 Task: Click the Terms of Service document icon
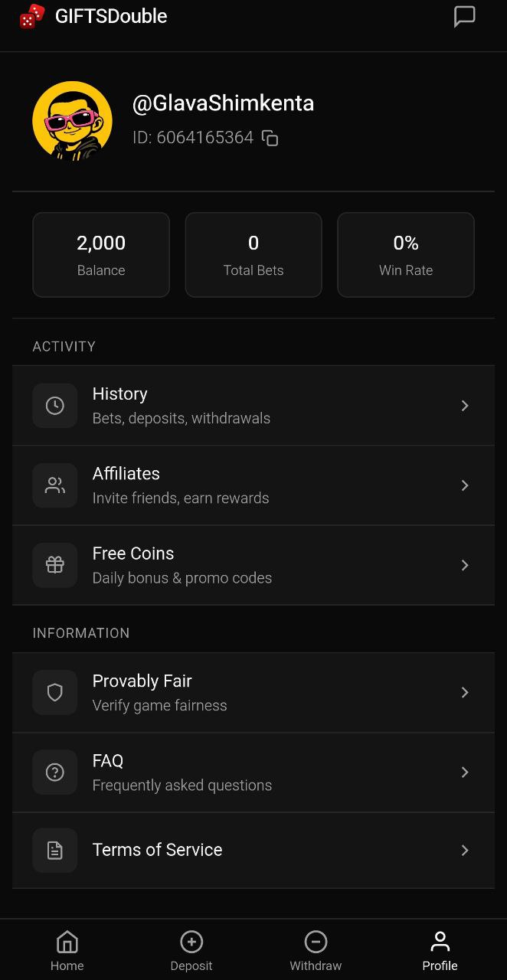54,850
